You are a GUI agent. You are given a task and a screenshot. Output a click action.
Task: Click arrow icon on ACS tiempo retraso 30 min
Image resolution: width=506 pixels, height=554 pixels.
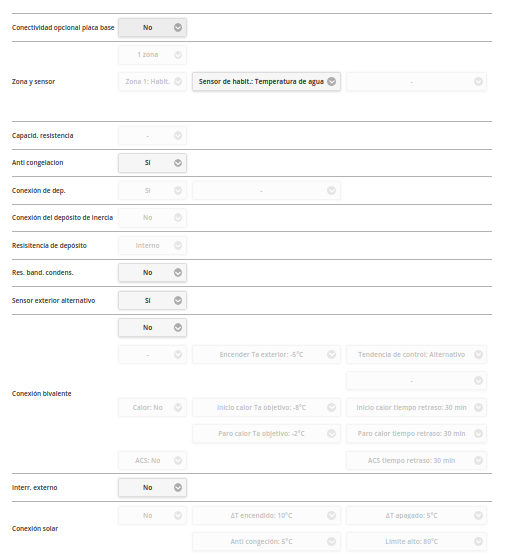pos(478,460)
